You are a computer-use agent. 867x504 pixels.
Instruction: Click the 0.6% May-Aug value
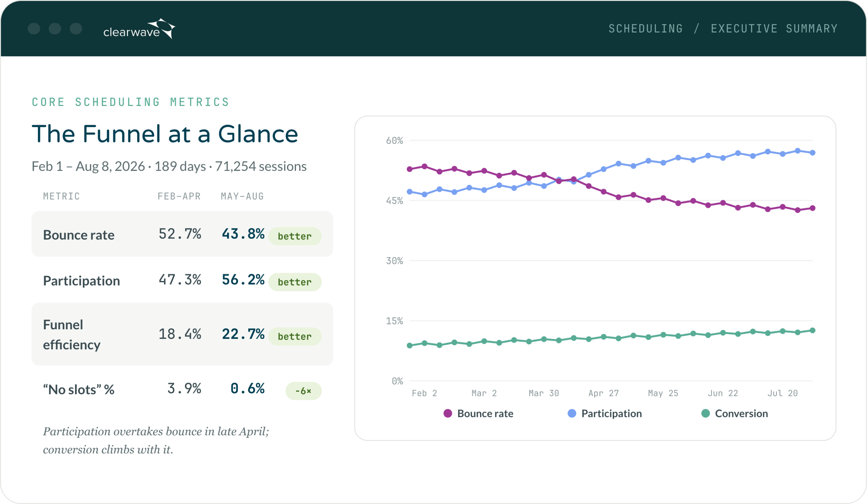pos(248,389)
